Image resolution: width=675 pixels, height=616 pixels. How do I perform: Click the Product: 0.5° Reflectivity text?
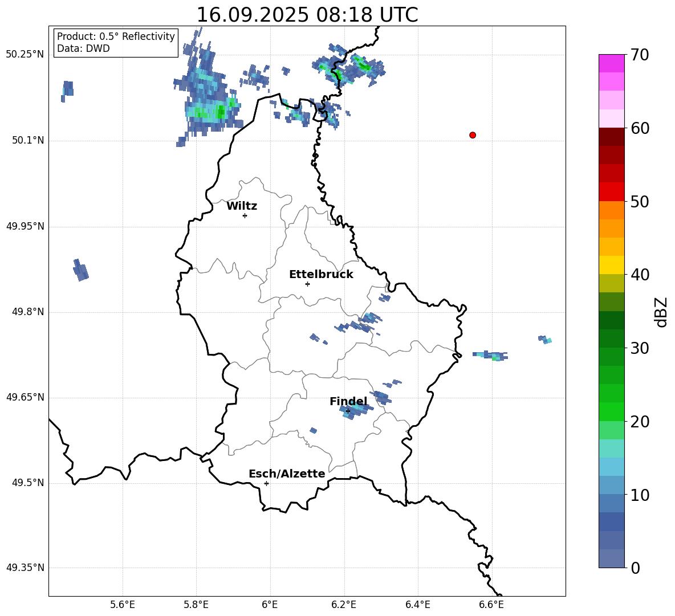[116, 36]
